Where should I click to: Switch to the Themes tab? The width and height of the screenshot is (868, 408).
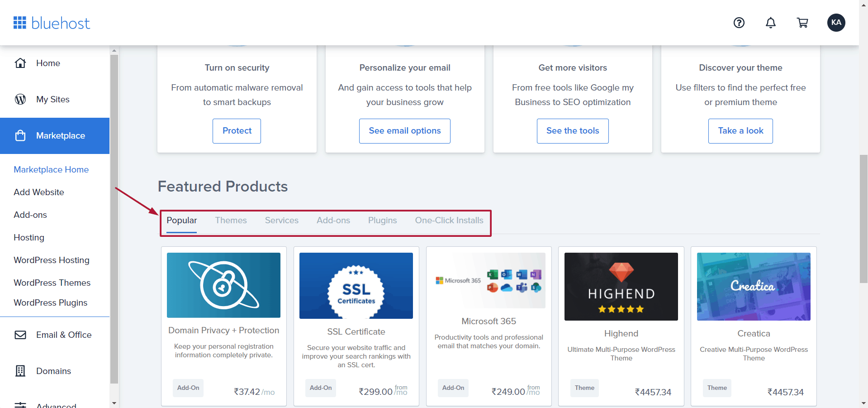[x=231, y=221]
